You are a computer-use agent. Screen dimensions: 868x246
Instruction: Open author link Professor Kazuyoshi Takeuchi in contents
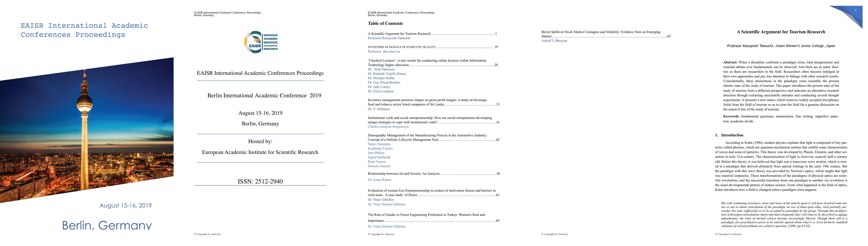pyautogui.click(x=389, y=38)
